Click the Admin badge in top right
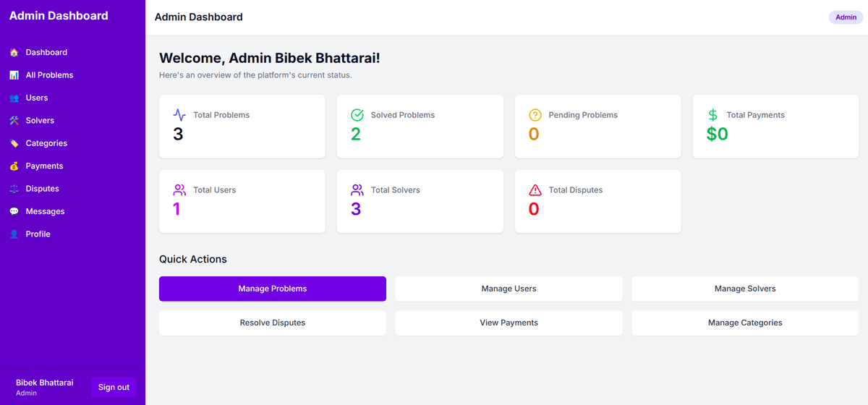The width and height of the screenshot is (868, 405). pos(846,17)
